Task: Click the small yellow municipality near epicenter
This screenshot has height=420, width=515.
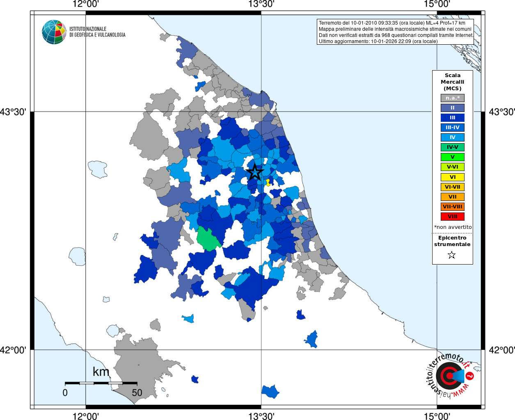Action: [x=268, y=182]
